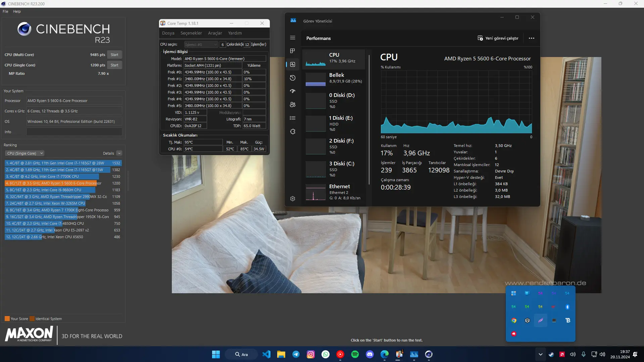Click the Processor field AMD Ryzen 5 5600
The height and width of the screenshot is (362, 644).
point(74,101)
